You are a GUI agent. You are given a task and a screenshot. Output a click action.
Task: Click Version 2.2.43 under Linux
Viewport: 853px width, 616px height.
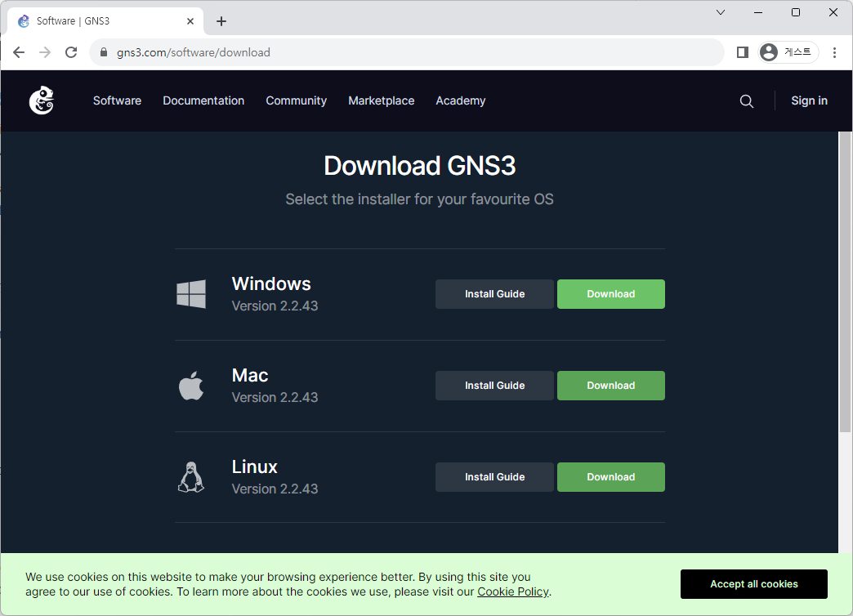275,489
